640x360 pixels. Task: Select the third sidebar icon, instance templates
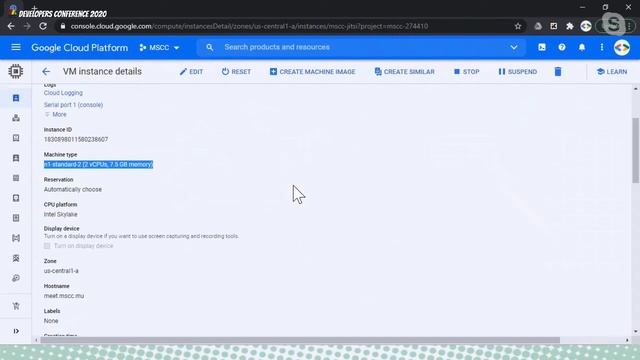[x=16, y=138]
